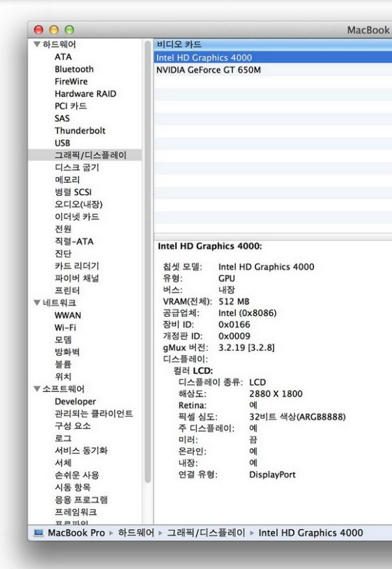Select ATA in the sidebar
Screen dimensions: 392x569
click(x=63, y=57)
